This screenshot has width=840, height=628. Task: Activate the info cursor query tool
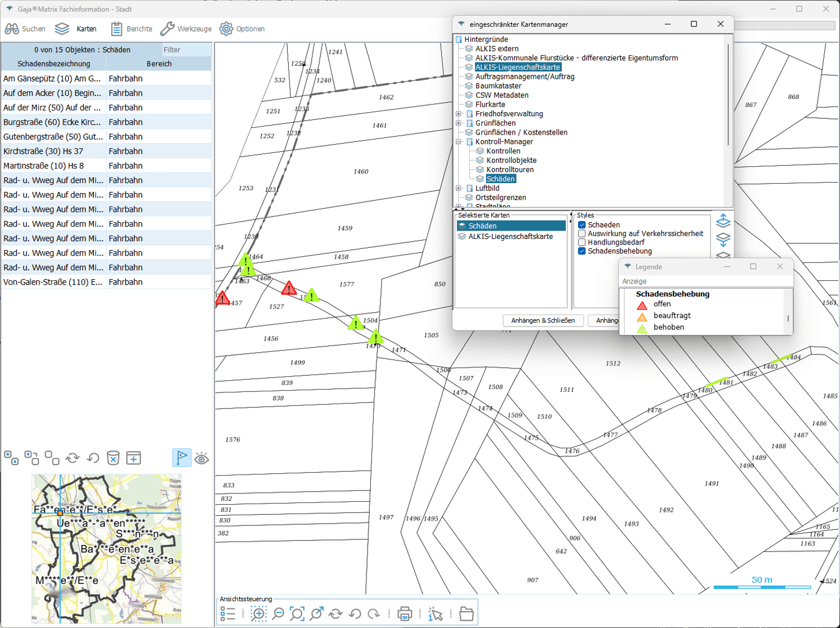click(x=435, y=614)
